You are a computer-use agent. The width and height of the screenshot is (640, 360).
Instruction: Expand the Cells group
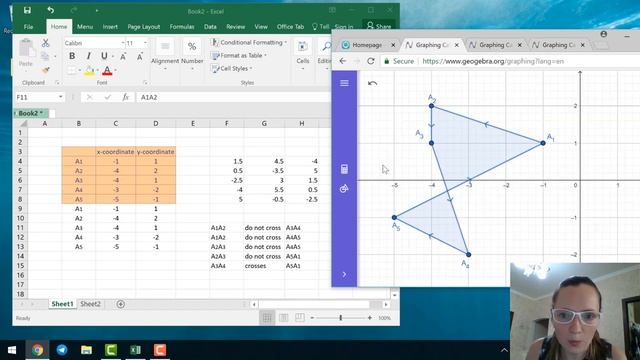302,53
